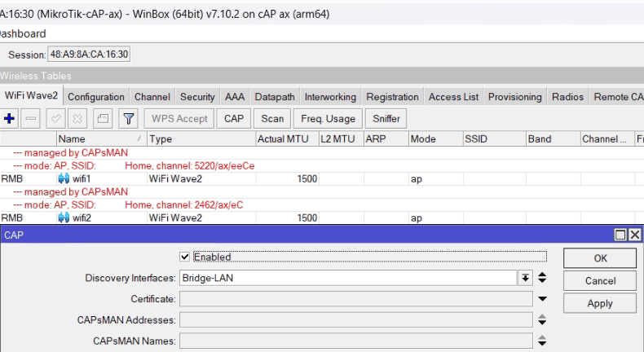Open the Channel tab

pyautogui.click(x=152, y=97)
